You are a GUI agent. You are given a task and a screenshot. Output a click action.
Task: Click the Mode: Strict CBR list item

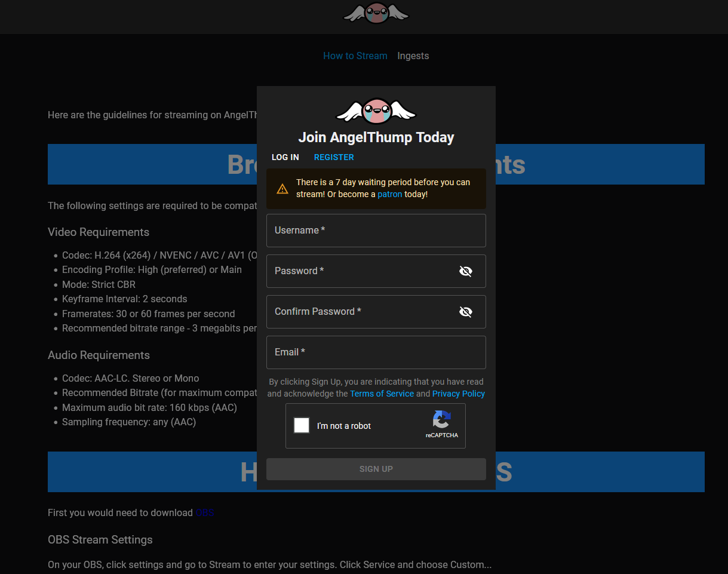[x=99, y=284]
